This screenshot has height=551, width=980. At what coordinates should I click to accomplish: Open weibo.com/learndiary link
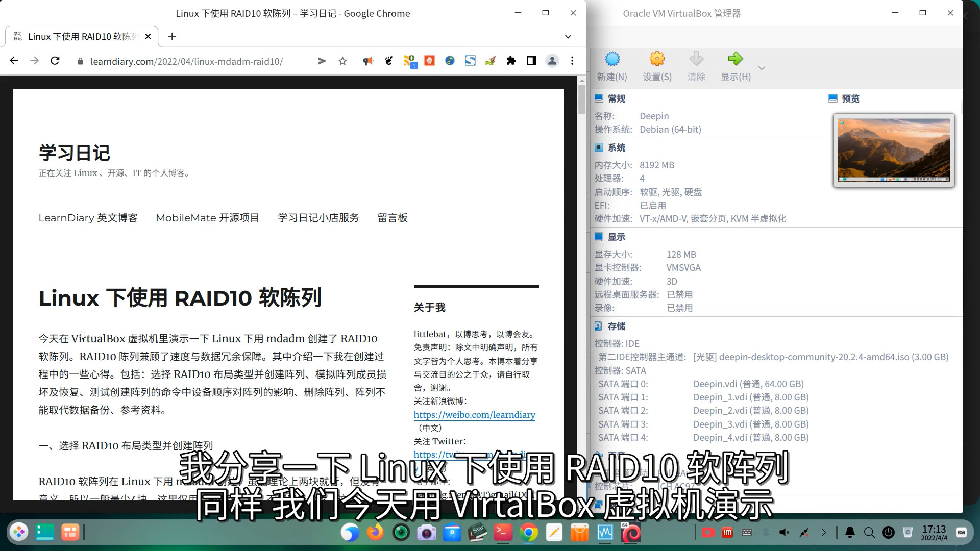tap(474, 415)
